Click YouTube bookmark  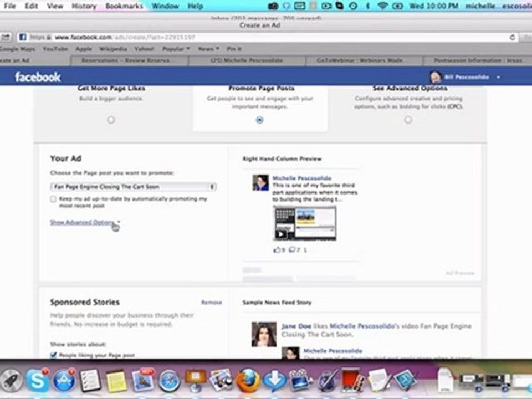click(55, 49)
